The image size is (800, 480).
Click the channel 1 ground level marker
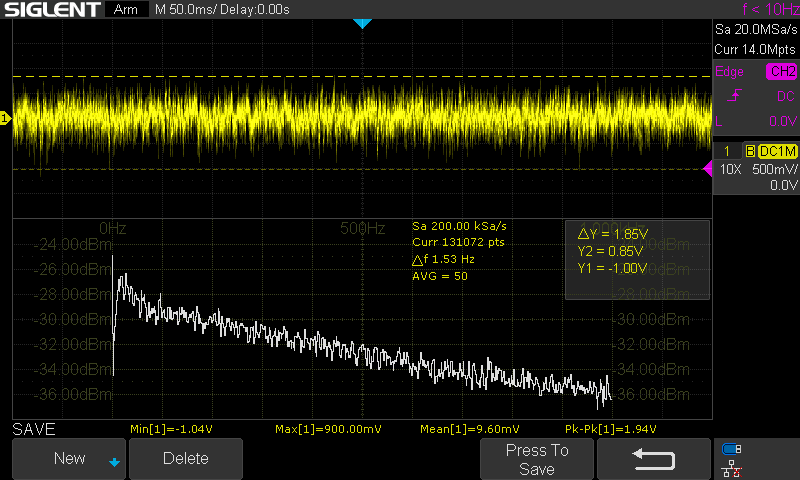click(5, 118)
